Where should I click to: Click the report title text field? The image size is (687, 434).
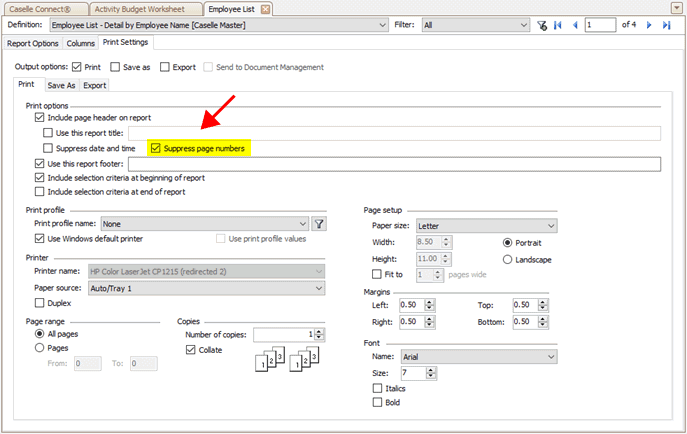pos(394,133)
